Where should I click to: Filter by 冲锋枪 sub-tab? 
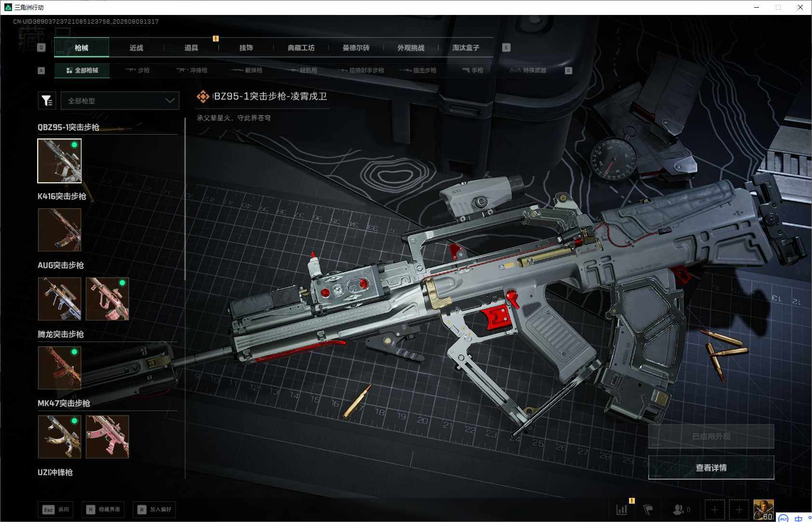coord(192,70)
